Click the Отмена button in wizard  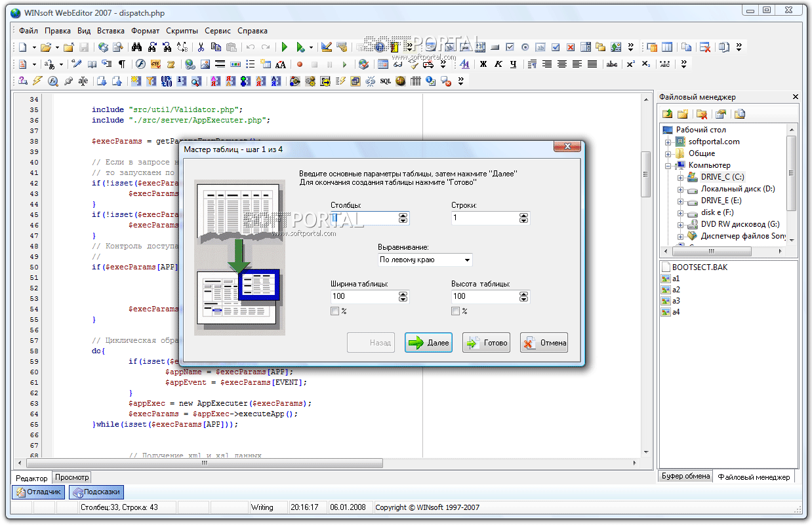(544, 343)
